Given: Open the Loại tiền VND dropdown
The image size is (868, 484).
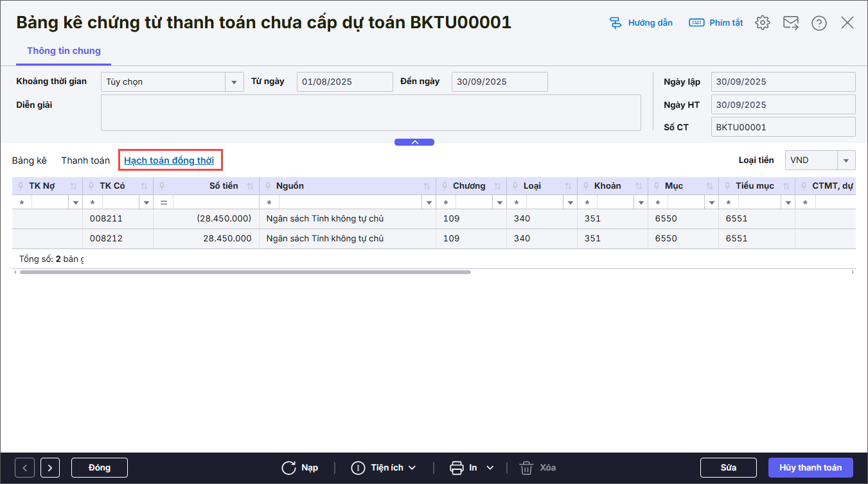Looking at the screenshot, I should 846,160.
